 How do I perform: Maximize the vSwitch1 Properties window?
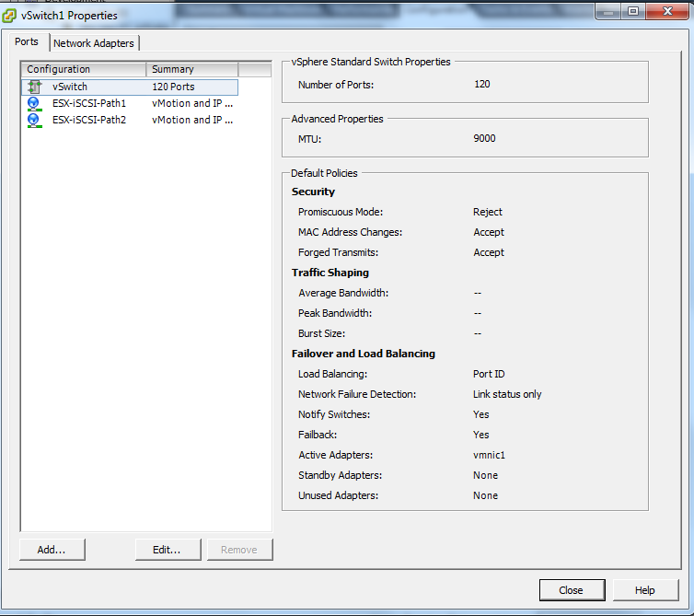(x=633, y=12)
